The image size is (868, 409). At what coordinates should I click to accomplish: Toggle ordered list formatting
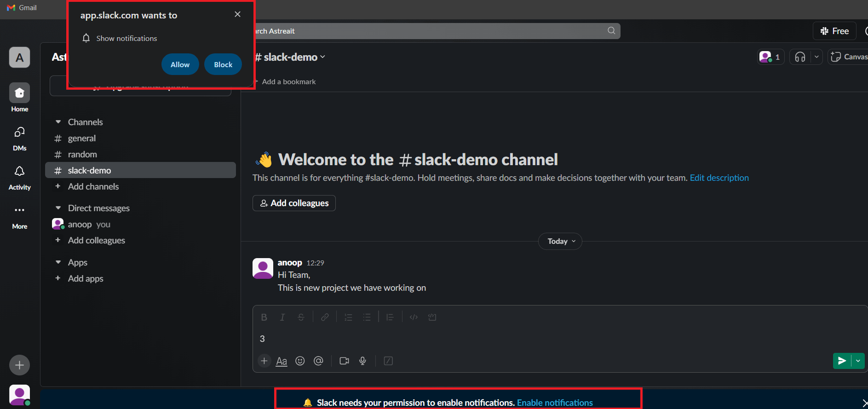click(x=348, y=317)
